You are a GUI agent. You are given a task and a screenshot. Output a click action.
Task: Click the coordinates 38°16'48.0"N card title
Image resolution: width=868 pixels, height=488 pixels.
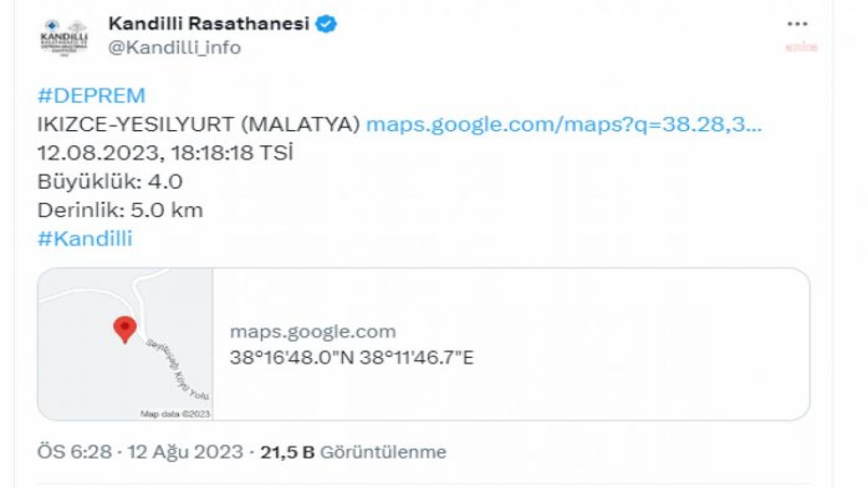351,358
